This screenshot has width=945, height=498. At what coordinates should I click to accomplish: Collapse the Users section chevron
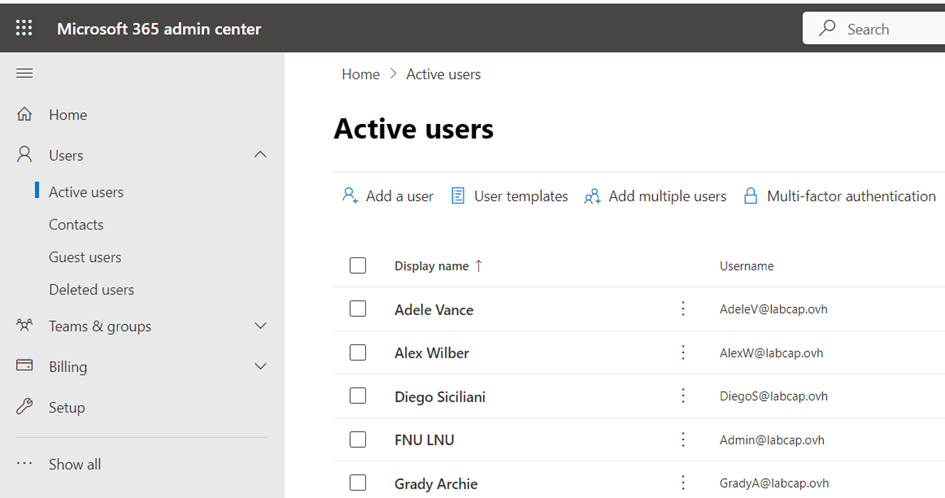260,154
